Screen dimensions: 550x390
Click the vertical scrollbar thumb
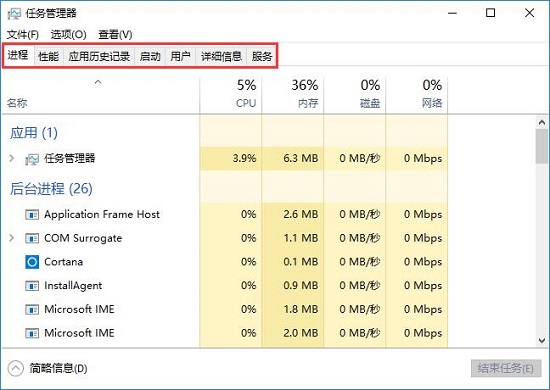click(x=542, y=146)
